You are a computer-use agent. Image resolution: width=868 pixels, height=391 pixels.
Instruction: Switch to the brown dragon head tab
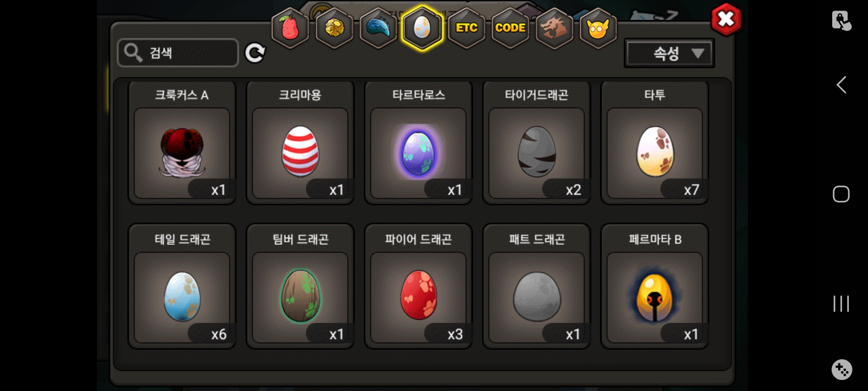point(554,28)
